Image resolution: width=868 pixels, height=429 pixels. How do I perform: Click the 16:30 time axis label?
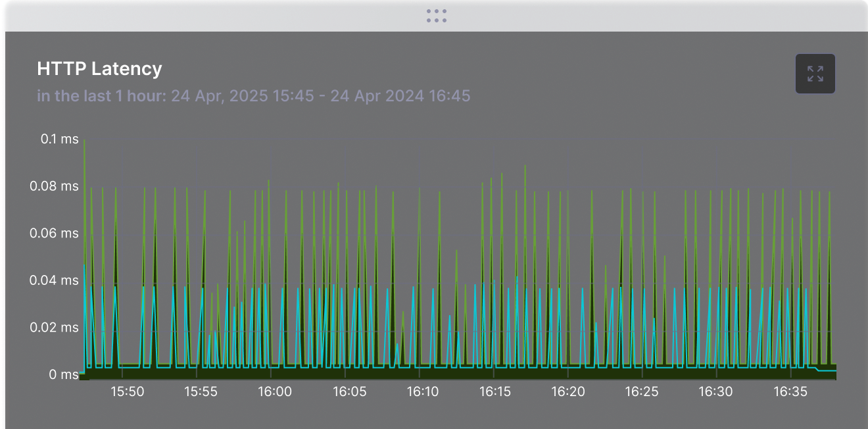pyautogui.click(x=715, y=391)
